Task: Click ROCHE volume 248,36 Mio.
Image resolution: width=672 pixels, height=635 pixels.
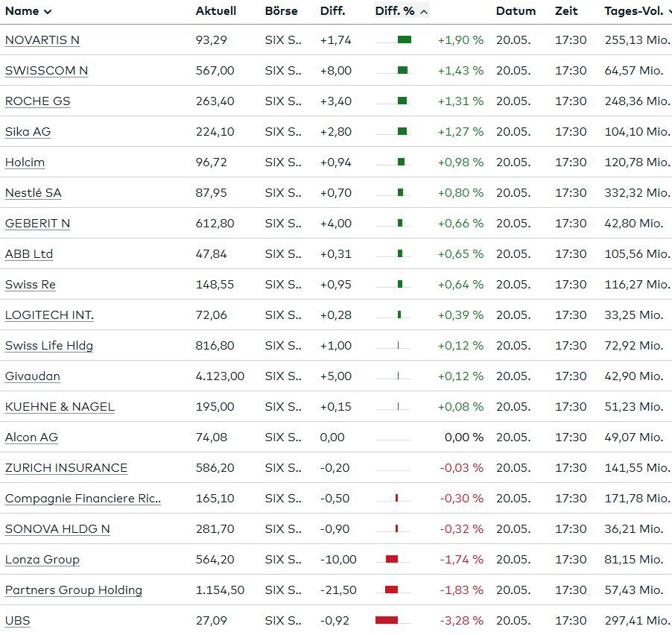Action: 637,101
